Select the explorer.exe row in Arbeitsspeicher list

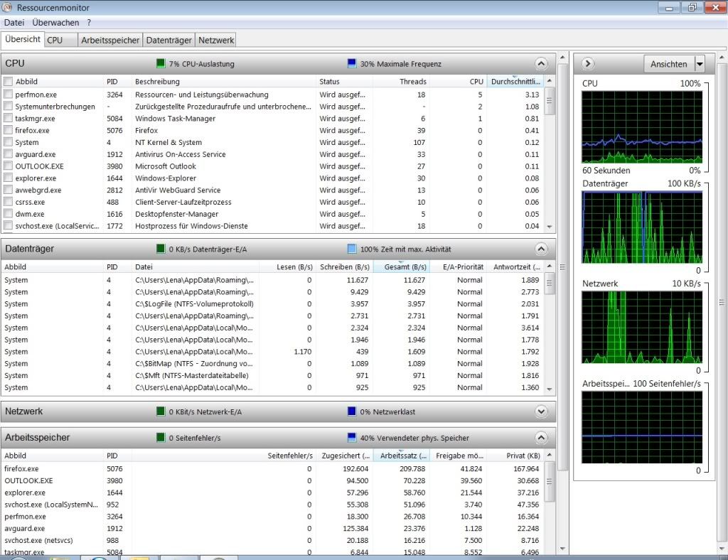pyautogui.click(x=25, y=492)
